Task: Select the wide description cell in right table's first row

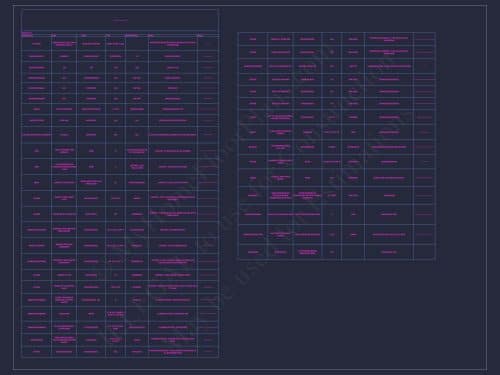Action: pyautogui.click(x=389, y=39)
